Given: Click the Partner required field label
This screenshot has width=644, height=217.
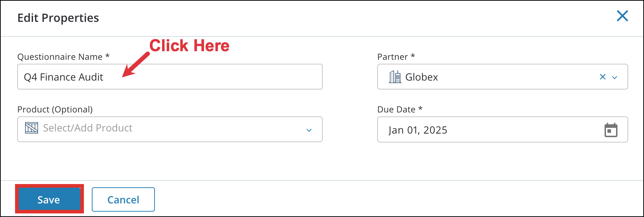Looking at the screenshot, I should (x=396, y=57).
